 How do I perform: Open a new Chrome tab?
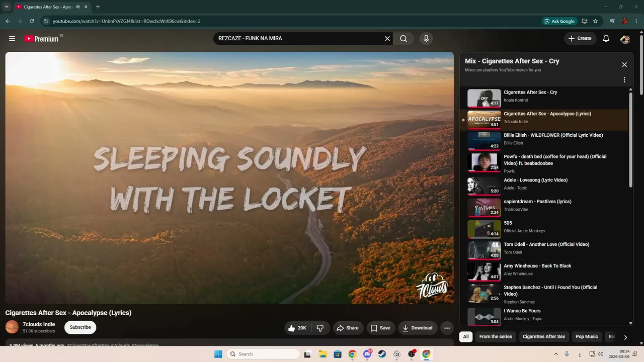(98, 7)
